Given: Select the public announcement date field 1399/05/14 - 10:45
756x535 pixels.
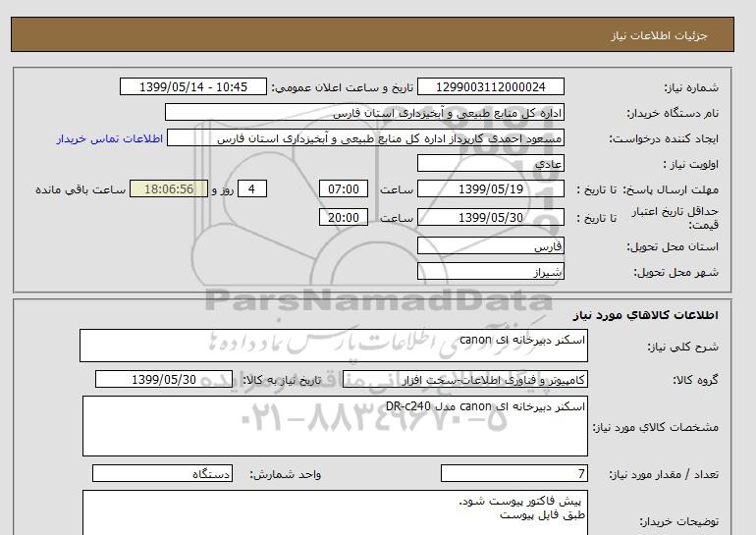Looking at the screenshot, I should point(192,86).
